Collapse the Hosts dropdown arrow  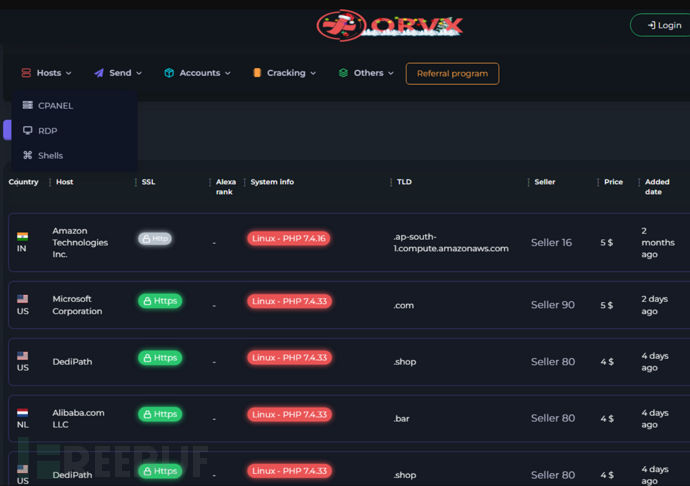(x=69, y=73)
